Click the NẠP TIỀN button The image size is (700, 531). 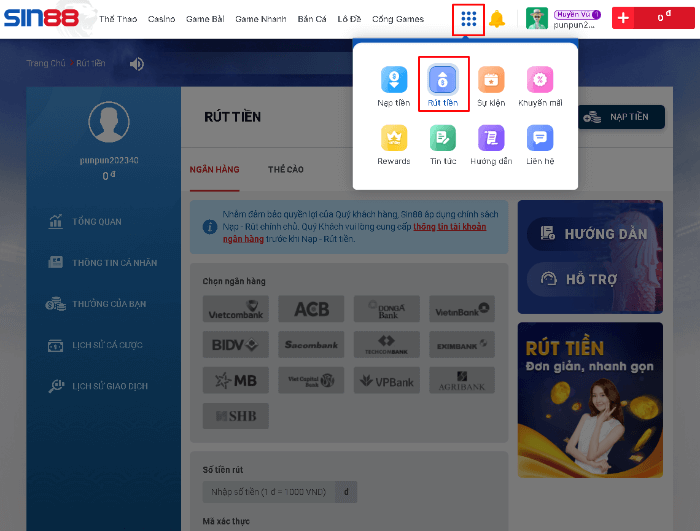pyautogui.click(x=621, y=117)
